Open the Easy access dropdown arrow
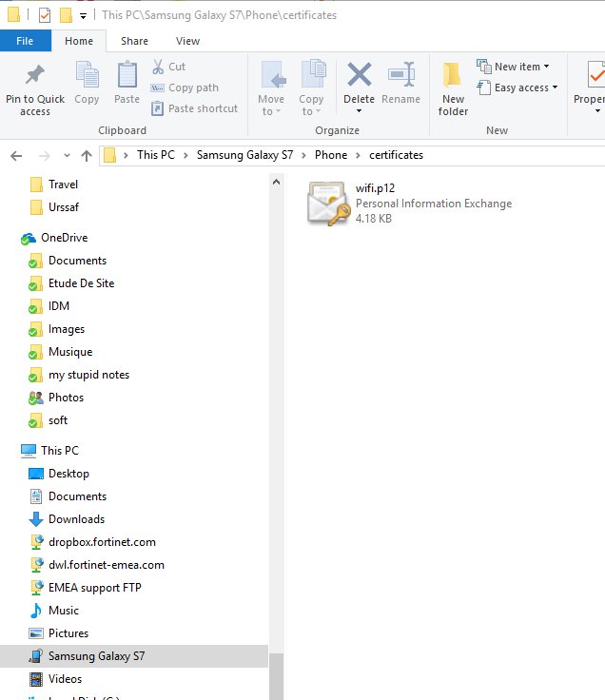Image resolution: width=605 pixels, height=700 pixels. pyautogui.click(x=555, y=87)
